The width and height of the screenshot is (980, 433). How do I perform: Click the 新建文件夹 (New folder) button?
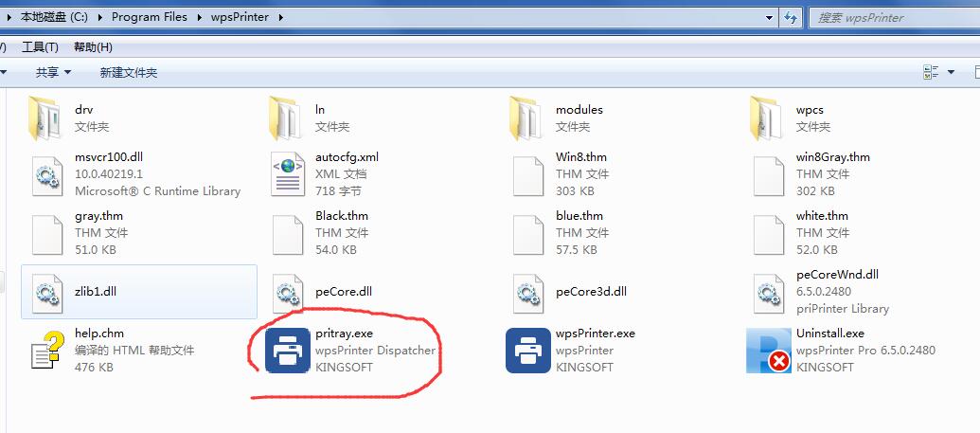tap(129, 72)
